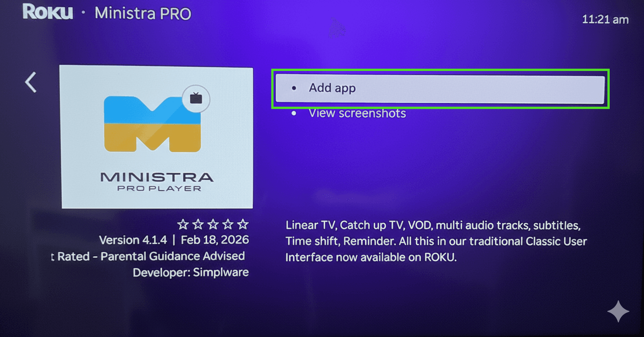Click the Roku logo
The image size is (644, 337).
[48, 12]
